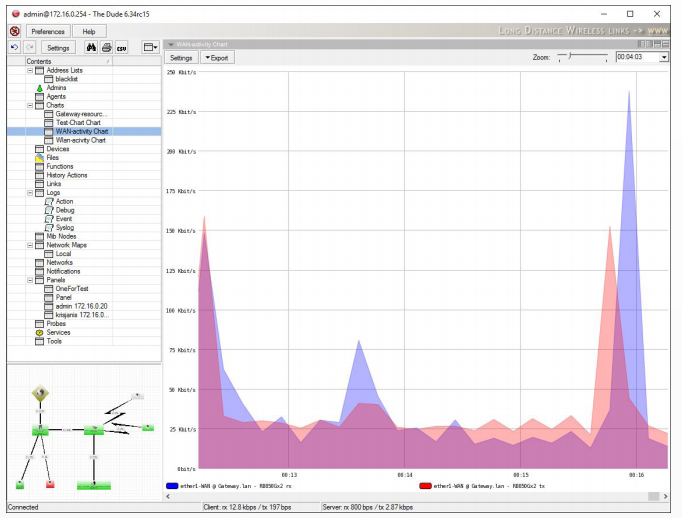682x518 pixels.
Task: Collapse the Logs tree node
Action: click(29, 192)
